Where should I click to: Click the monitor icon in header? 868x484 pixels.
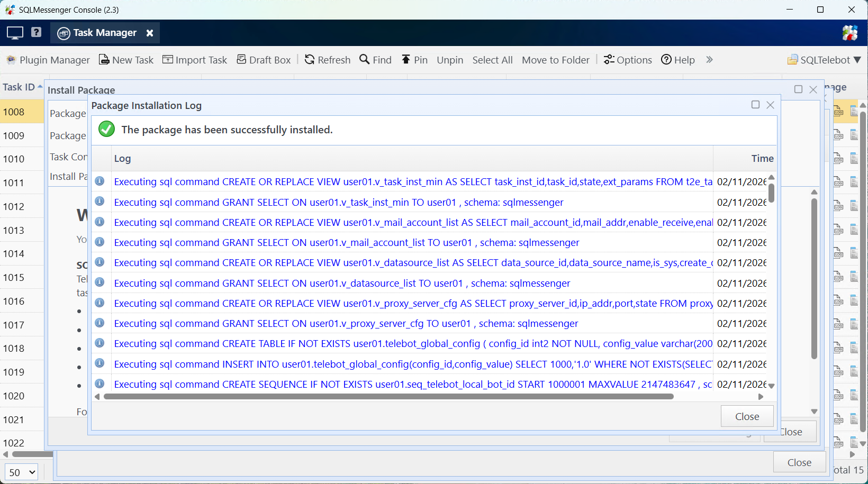[15, 33]
